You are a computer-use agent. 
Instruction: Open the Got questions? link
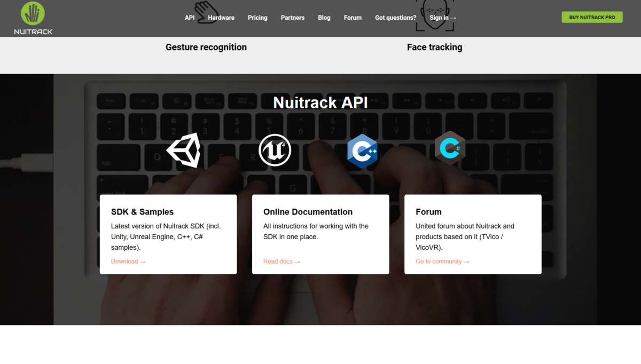396,18
